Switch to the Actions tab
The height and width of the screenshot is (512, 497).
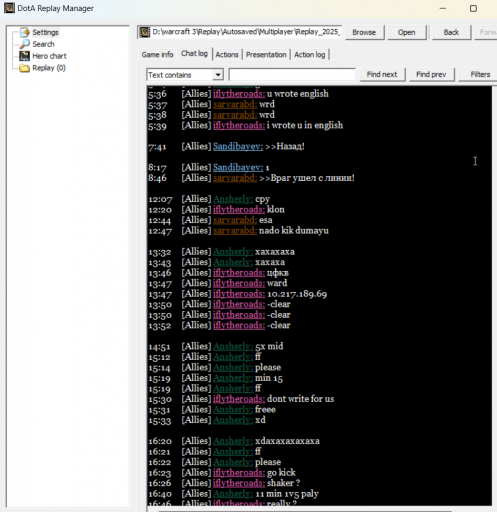(x=227, y=55)
